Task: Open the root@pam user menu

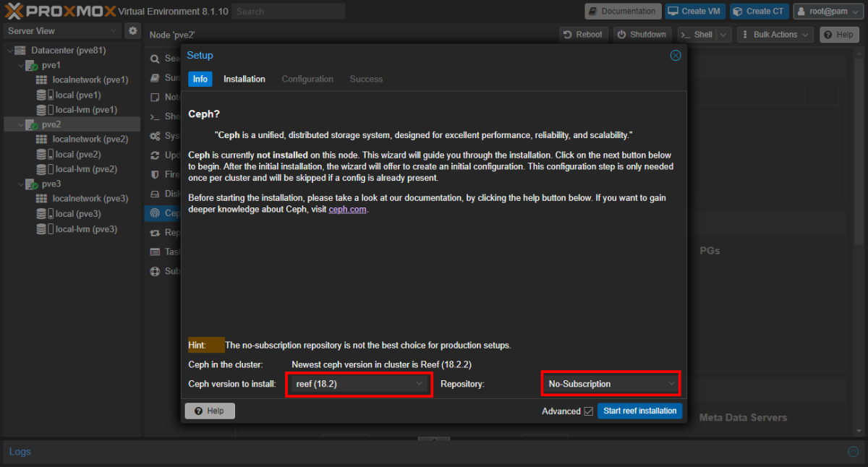Action: (x=829, y=12)
